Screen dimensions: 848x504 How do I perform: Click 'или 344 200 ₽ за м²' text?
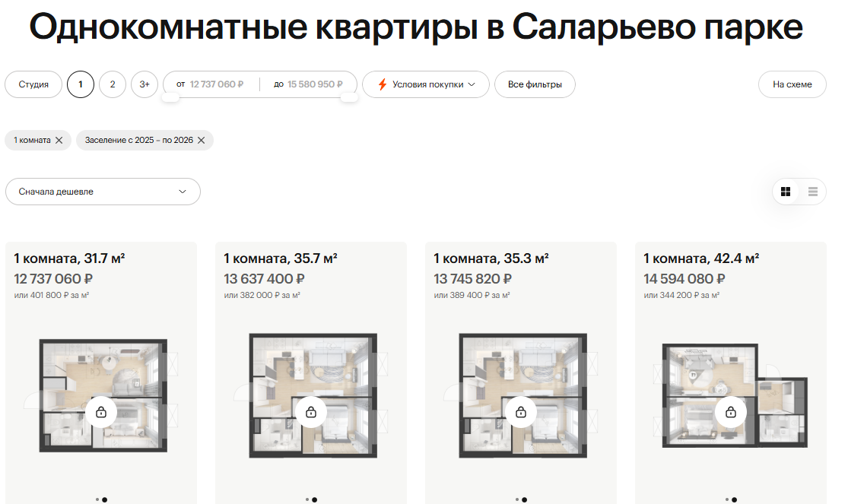[681, 295]
